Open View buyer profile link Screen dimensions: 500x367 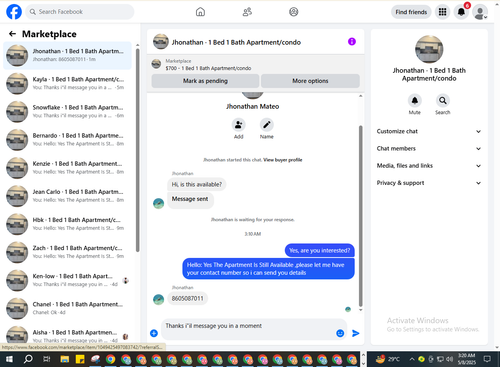click(x=283, y=160)
